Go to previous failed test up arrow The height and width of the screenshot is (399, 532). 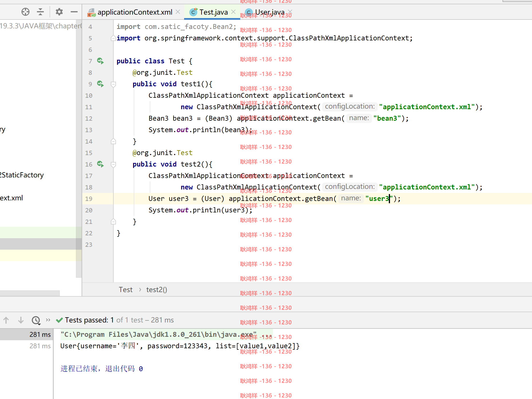[x=6, y=320]
